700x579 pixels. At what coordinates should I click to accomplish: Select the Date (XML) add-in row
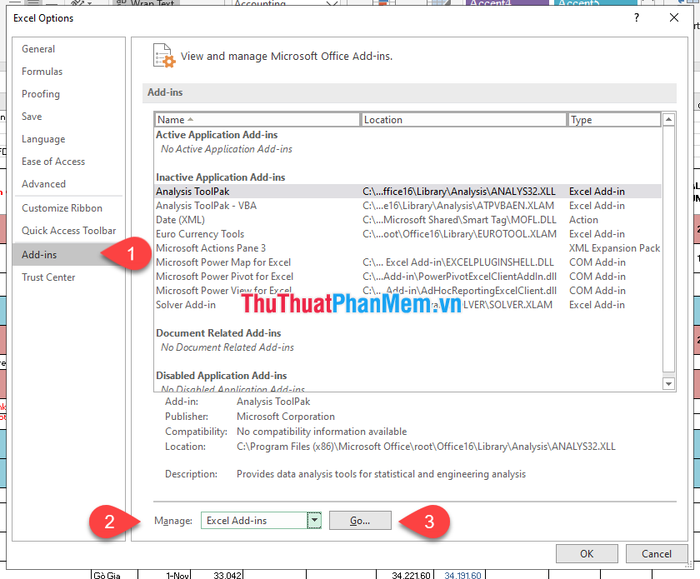[x=408, y=220]
